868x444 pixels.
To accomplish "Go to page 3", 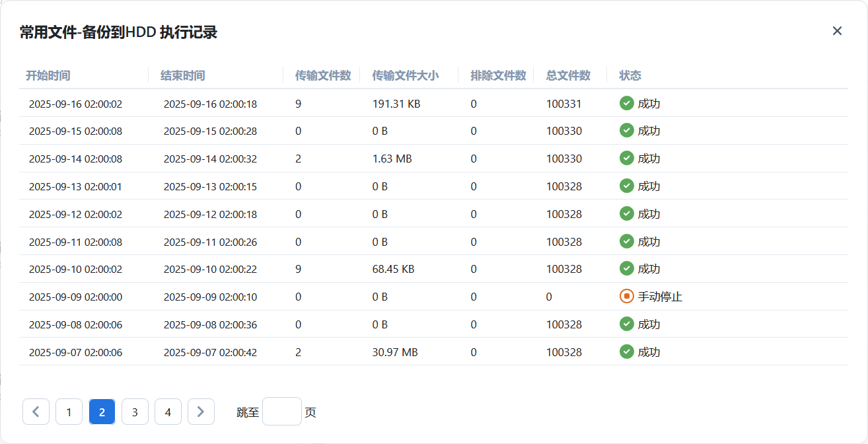I will click(x=135, y=412).
